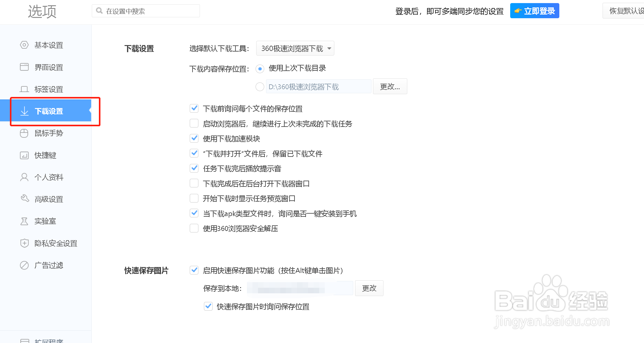Open 基本设置 via its target icon
The image size is (644, 343).
(x=24, y=45)
